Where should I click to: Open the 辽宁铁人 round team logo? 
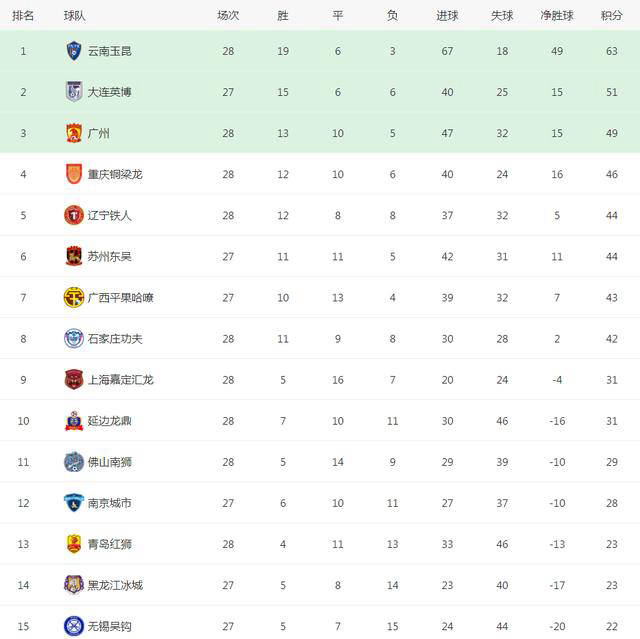[x=74, y=215]
